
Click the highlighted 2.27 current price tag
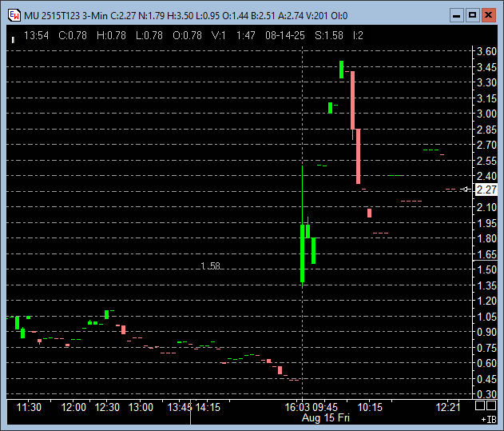click(x=486, y=190)
